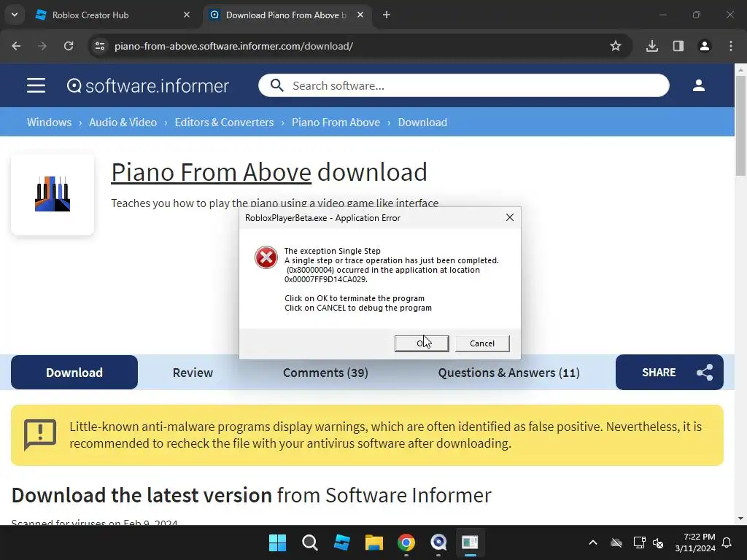
Task: Open Roblox Studio from the taskbar
Action: [342, 542]
